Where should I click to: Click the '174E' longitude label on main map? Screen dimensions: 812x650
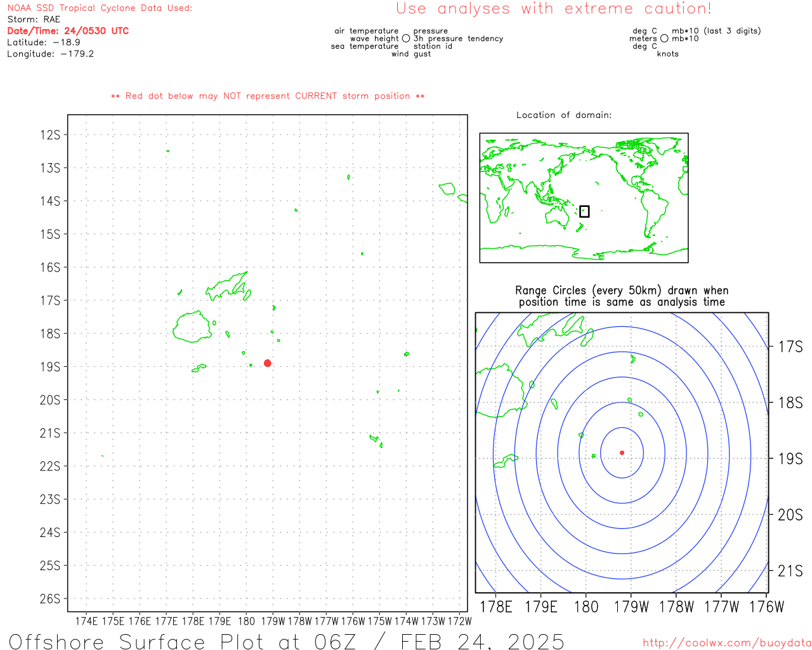(86, 621)
